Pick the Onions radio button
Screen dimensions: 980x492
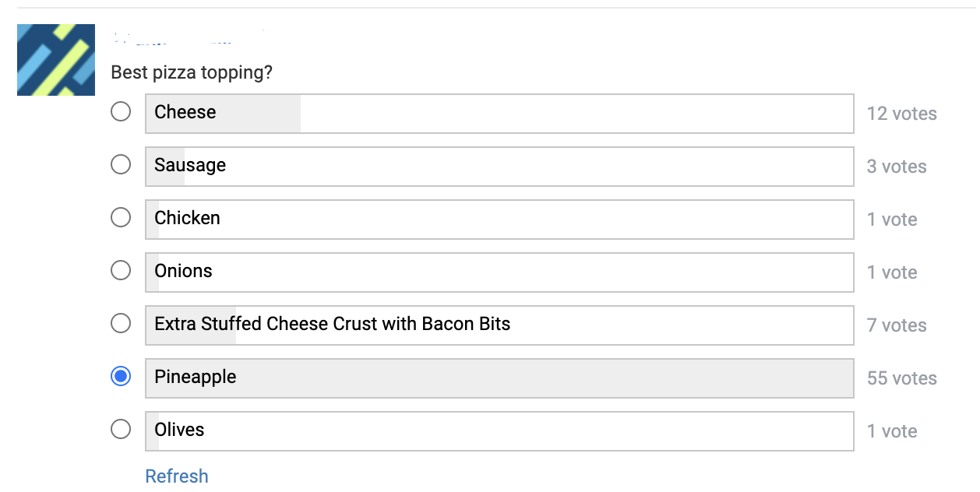click(x=121, y=271)
